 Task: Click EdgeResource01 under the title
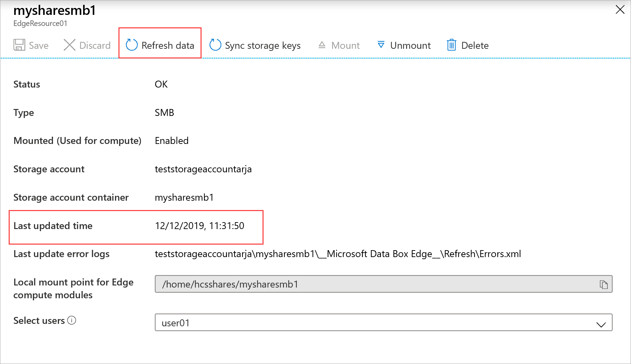click(40, 23)
